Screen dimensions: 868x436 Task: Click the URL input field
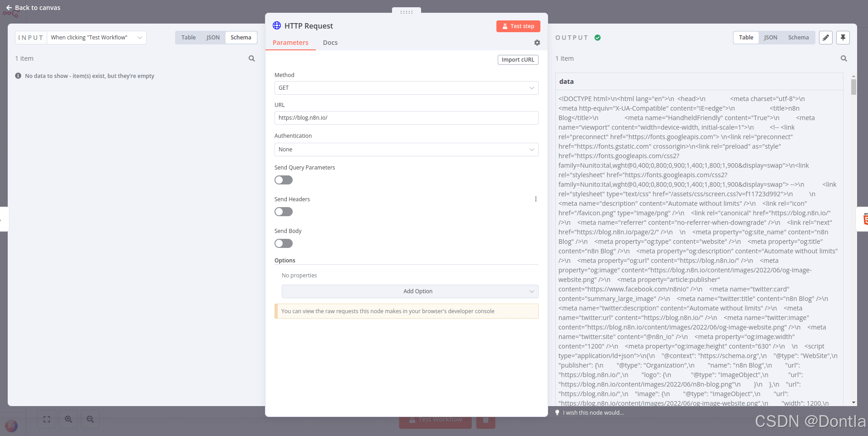407,118
